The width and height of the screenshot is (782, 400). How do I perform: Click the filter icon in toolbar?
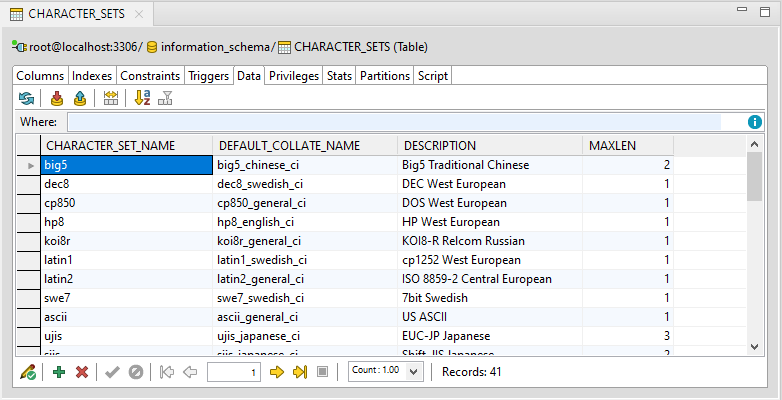tap(166, 98)
